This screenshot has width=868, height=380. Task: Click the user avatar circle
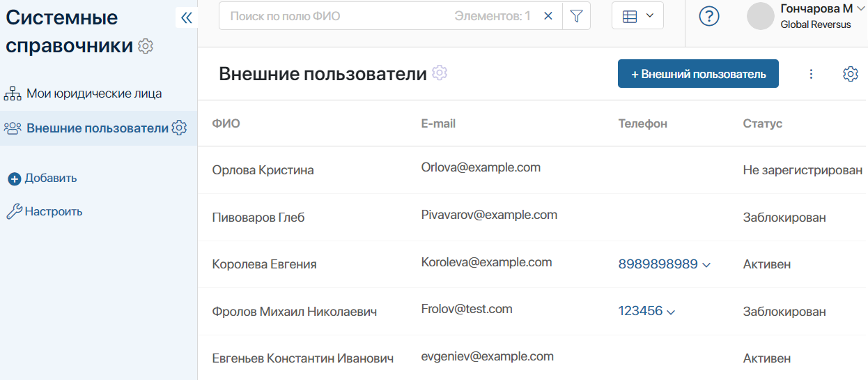point(761,16)
